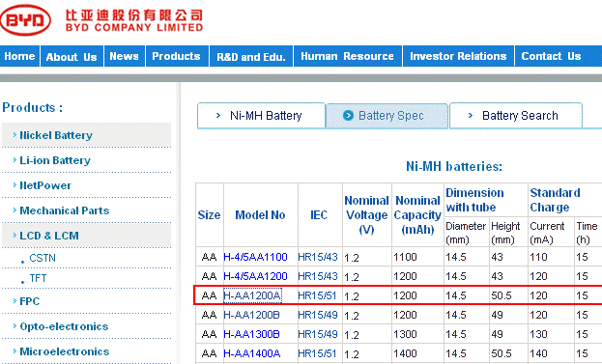Screen dimensions: 602x364
Task: Click the arrow bullet beside Nickel Battery
Action: point(14,135)
